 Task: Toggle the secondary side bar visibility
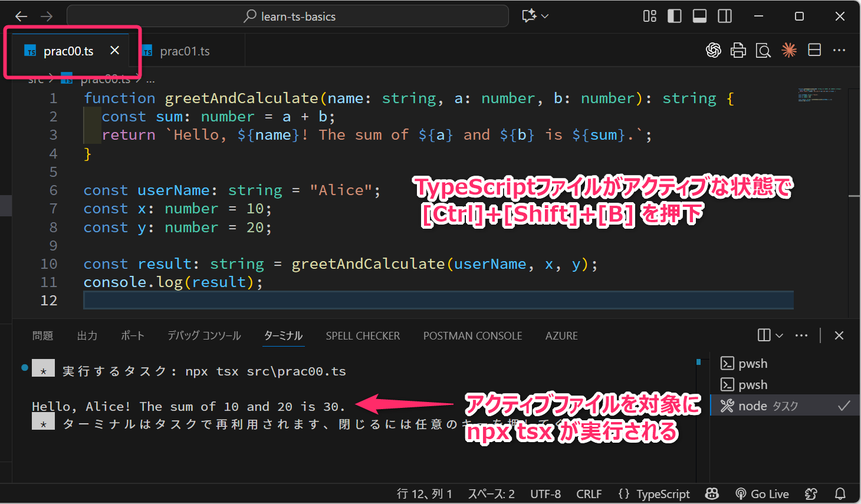pyautogui.click(x=725, y=17)
